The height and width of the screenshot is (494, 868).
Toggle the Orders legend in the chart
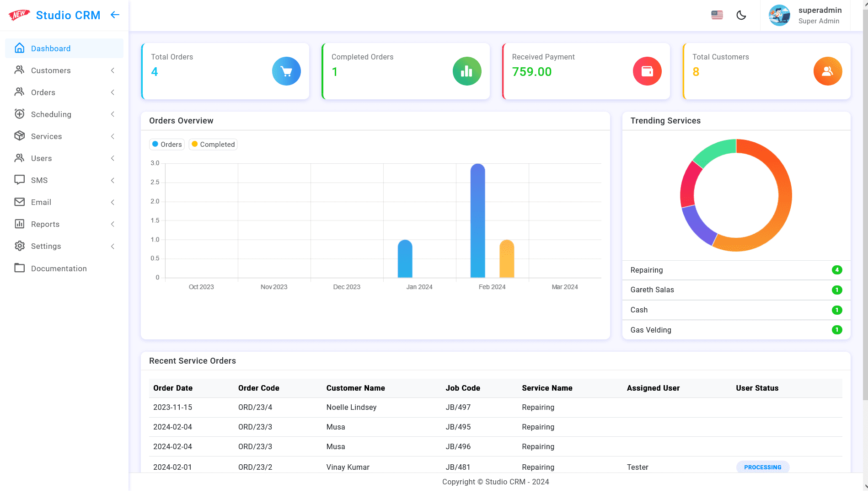[166, 144]
